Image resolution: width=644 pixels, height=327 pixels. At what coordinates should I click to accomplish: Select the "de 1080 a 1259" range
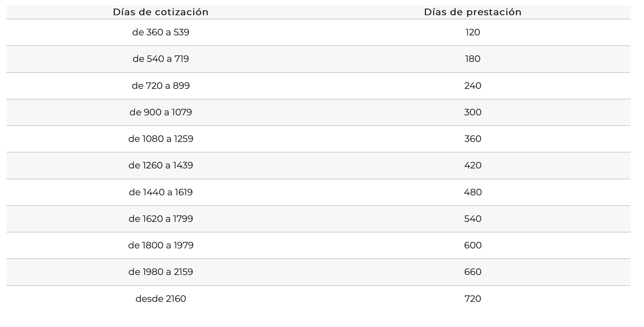(x=161, y=139)
